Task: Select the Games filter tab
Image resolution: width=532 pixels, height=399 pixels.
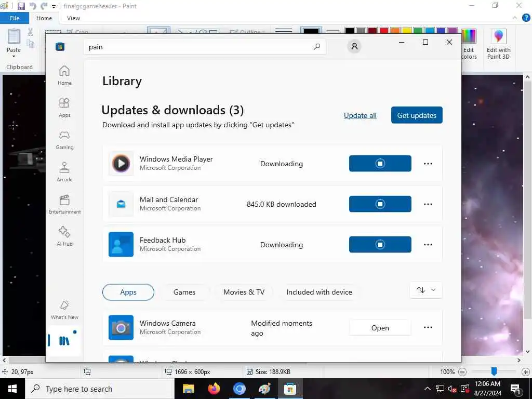Action: (x=184, y=292)
